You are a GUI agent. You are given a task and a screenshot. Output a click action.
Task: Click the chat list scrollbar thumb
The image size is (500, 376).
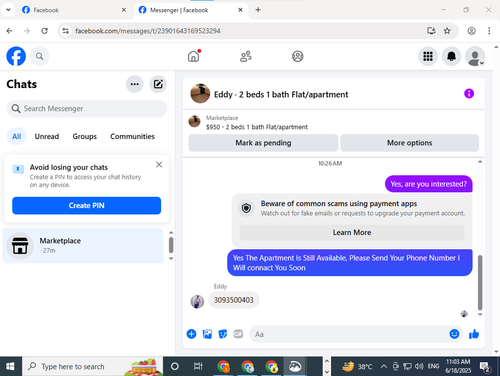point(171,245)
